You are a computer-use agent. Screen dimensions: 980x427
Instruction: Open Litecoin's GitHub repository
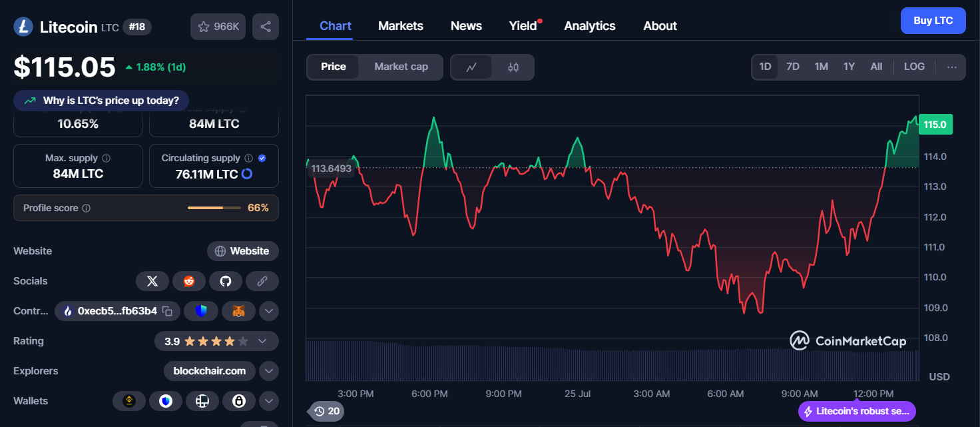tap(226, 281)
